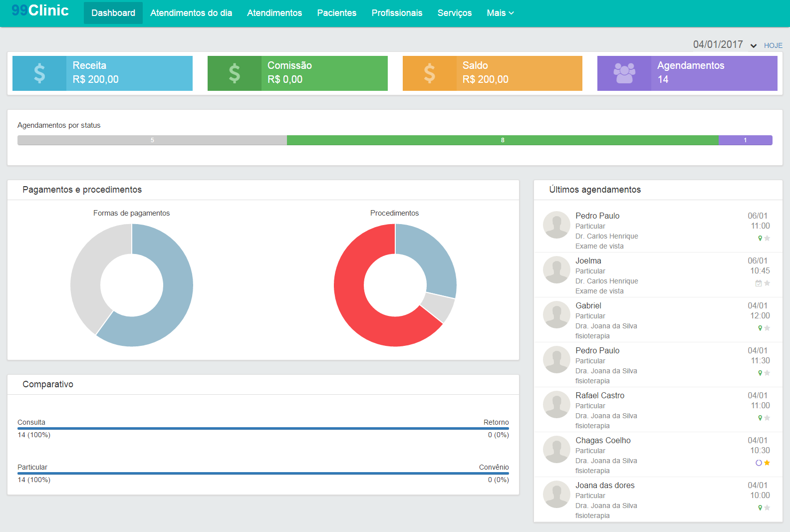Toggle the star for Joana das dores

coord(767,508)
